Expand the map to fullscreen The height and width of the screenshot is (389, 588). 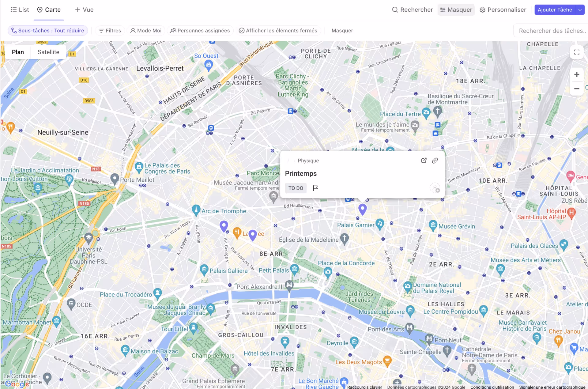point(577,52)
